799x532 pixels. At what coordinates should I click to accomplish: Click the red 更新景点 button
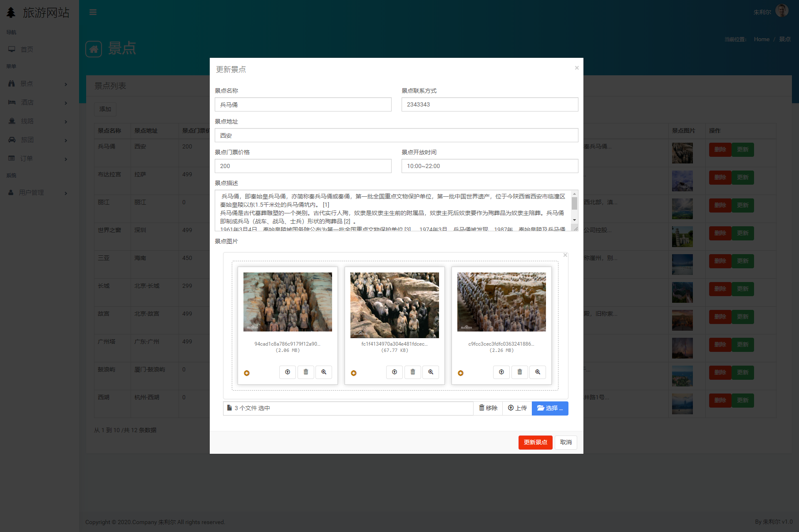[x=535, y=442]
